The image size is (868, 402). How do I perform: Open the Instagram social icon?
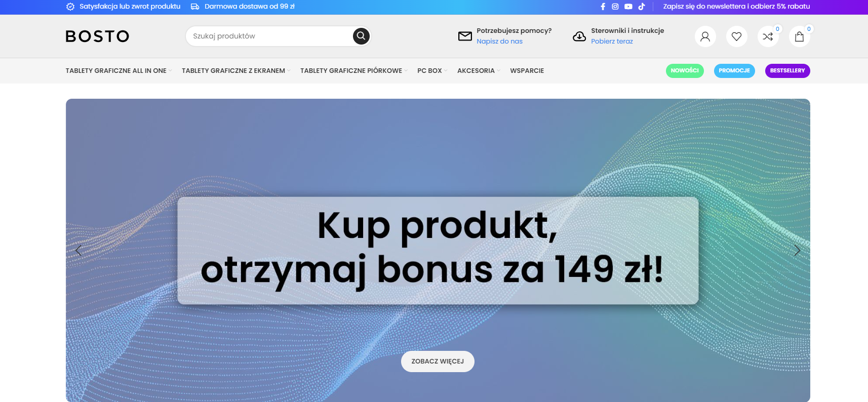(x=615, y=7)
